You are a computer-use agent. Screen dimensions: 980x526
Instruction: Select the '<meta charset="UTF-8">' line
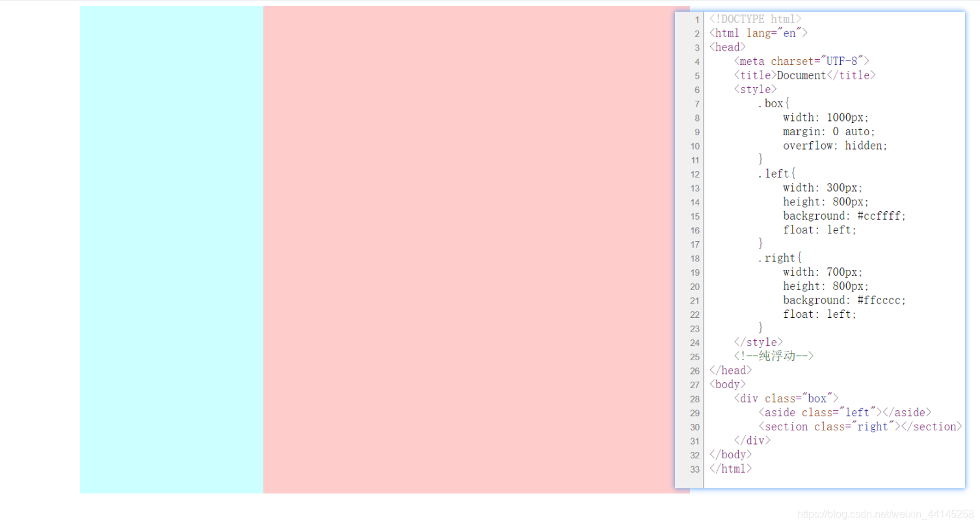pyautogui.click(x=802, y=61)
